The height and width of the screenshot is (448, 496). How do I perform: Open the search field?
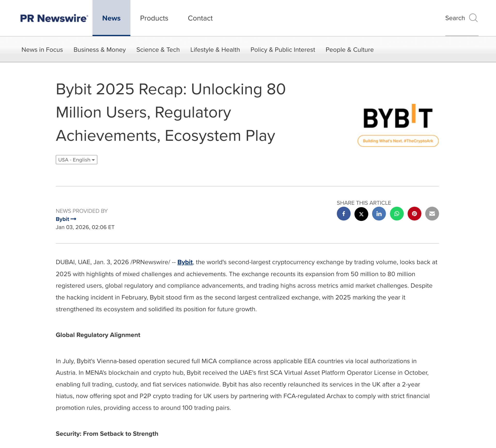coord(461,18)
